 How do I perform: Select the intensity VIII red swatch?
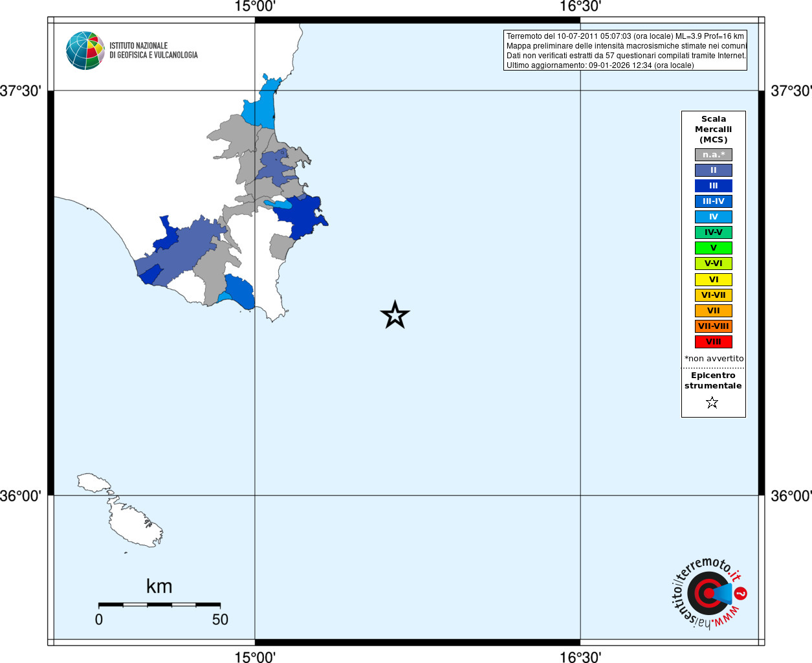pyautogui.click(x=714, y=342)
